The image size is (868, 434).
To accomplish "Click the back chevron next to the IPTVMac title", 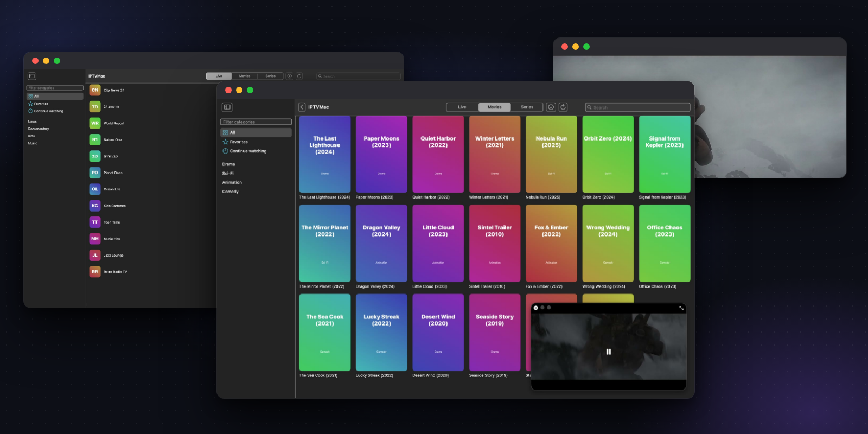I will point(302,107).
